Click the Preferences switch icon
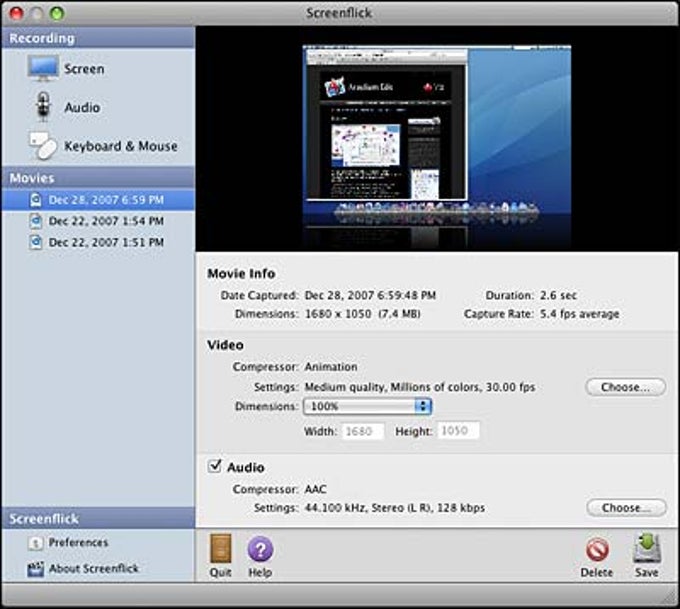Screen dimensions: 680x609 pyautogui.click(x=36, y=543)
